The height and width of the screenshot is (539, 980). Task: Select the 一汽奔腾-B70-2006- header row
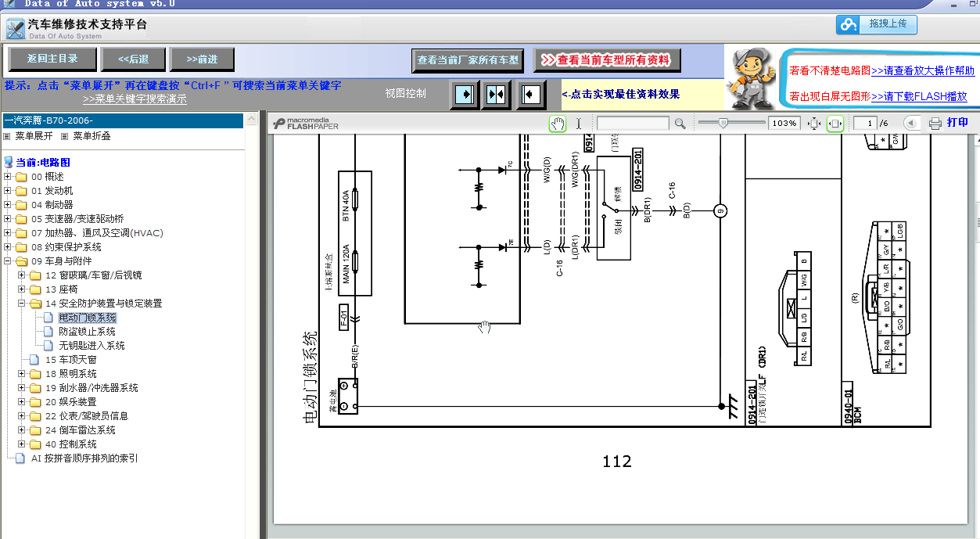pyautogui.click(x=122, y=120)
